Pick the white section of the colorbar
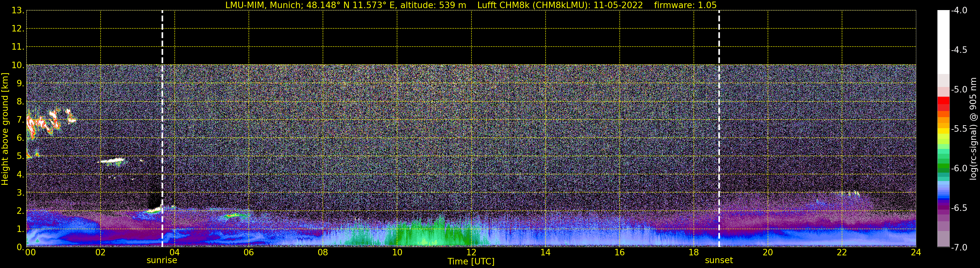The image size is (980, 268). [943, 42]
